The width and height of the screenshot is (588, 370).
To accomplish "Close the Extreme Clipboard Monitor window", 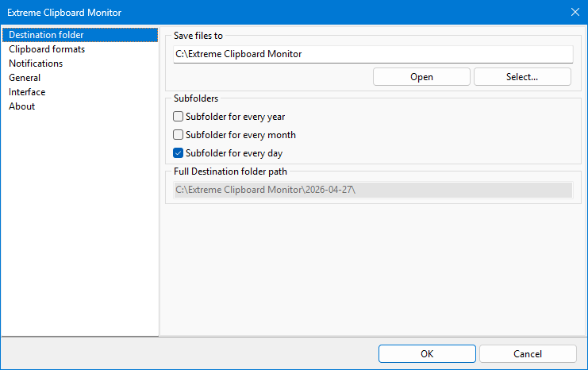I will (575, 12).
